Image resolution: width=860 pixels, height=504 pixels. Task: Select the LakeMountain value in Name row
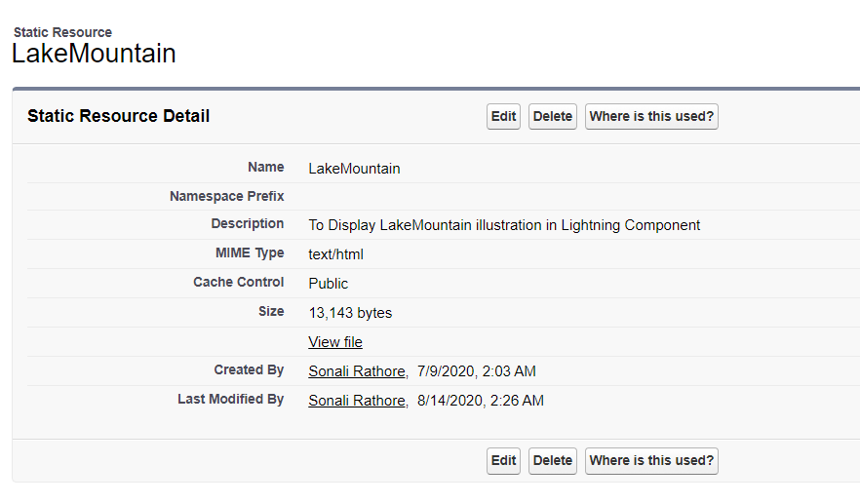pyautogui.click(x=354, y=169)
